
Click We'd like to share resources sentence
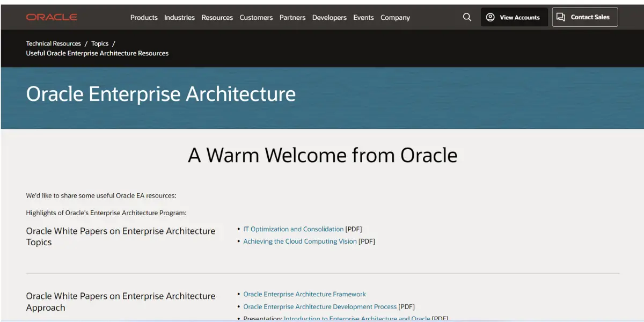(101, 195)
